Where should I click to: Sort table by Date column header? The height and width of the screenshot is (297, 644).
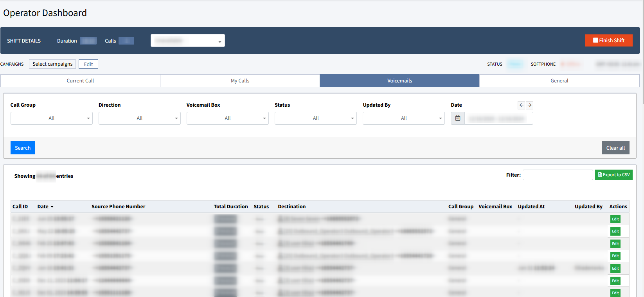[43, 207]
